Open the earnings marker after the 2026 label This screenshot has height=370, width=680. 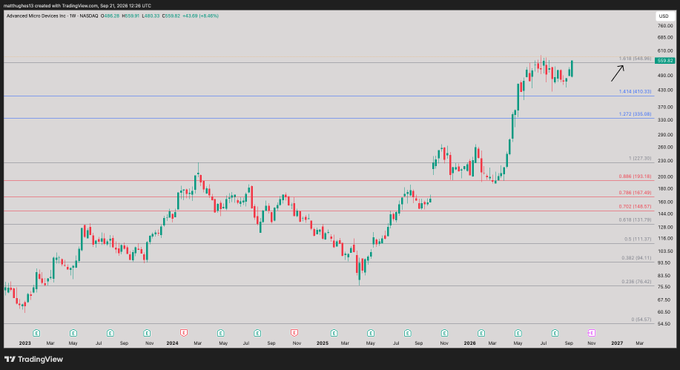tap(481, 333)
